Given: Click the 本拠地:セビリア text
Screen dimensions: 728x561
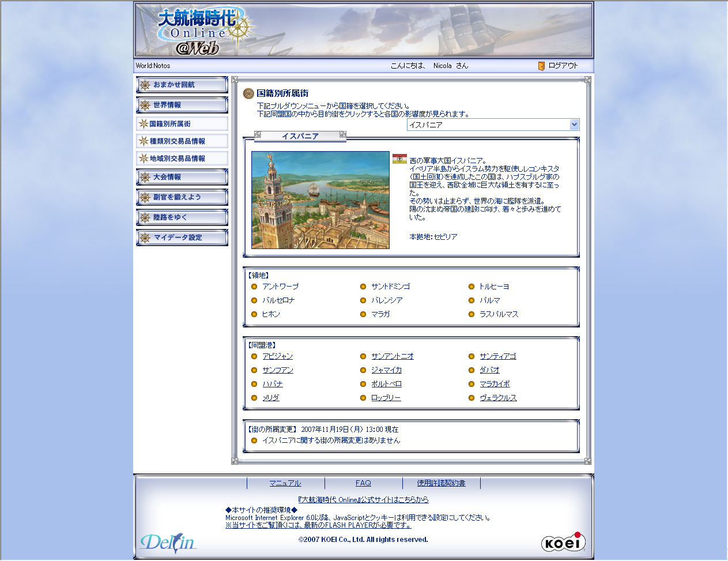Looking at the screenshot, I should click(433, 237).
